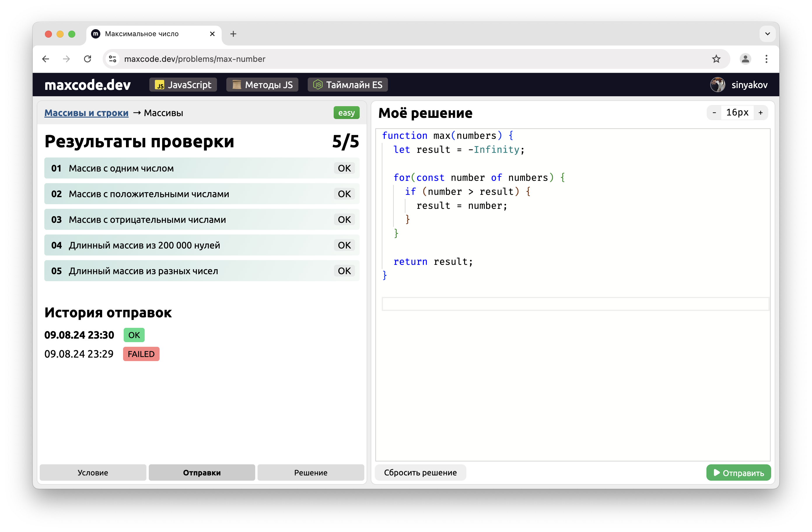The image size is (812, 532).
Task: Bookmark this page with the star icon
Action: (x=716, y=59)
